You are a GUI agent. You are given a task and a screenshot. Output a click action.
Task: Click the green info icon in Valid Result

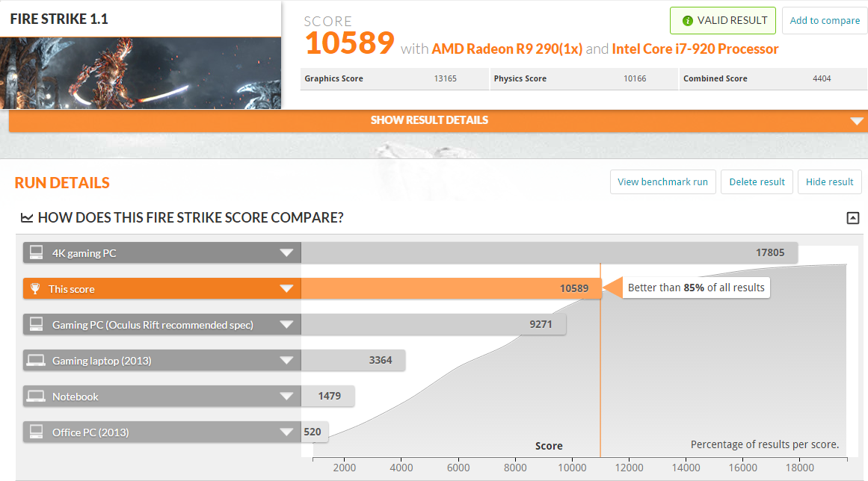point(688,21)
